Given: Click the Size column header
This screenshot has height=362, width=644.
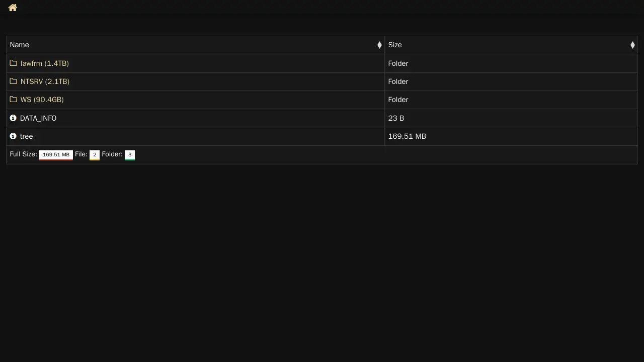Looking at the screenshot, I should (x=395, y=45).
